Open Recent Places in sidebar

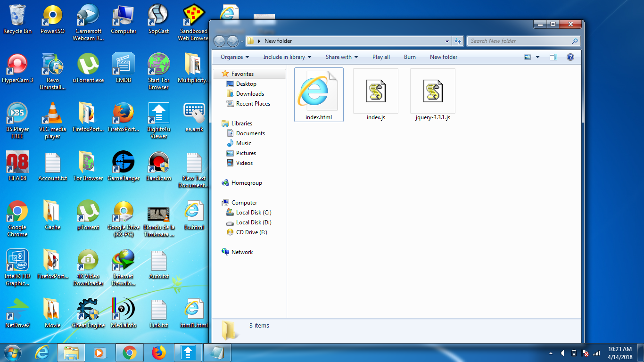coord(249,104)
